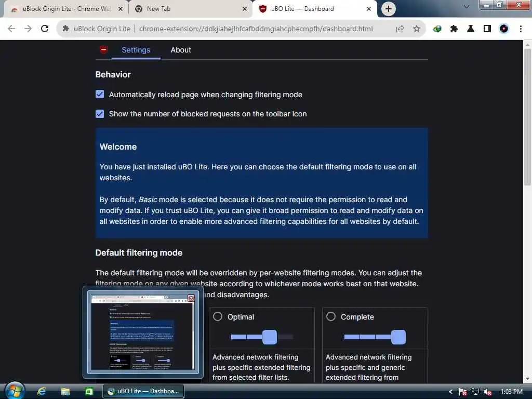Open the tab search chevron
The image size is (532, 399).
coord(466,7)
